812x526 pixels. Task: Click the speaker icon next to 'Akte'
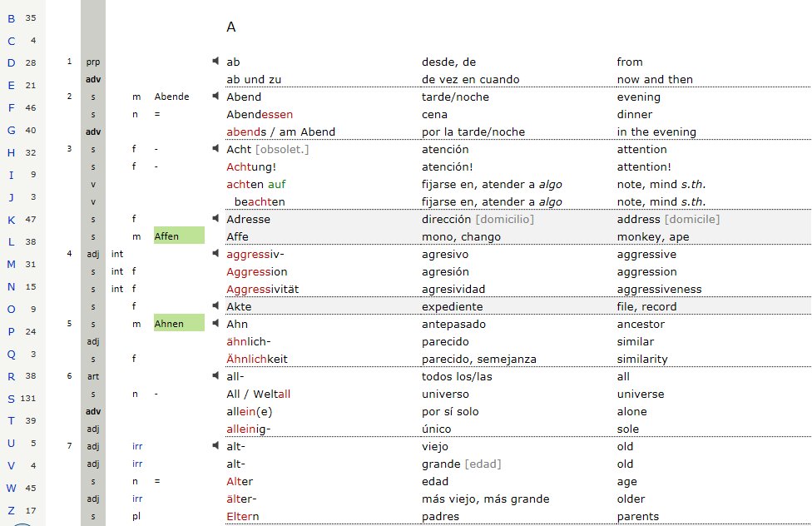click(216, 306)
